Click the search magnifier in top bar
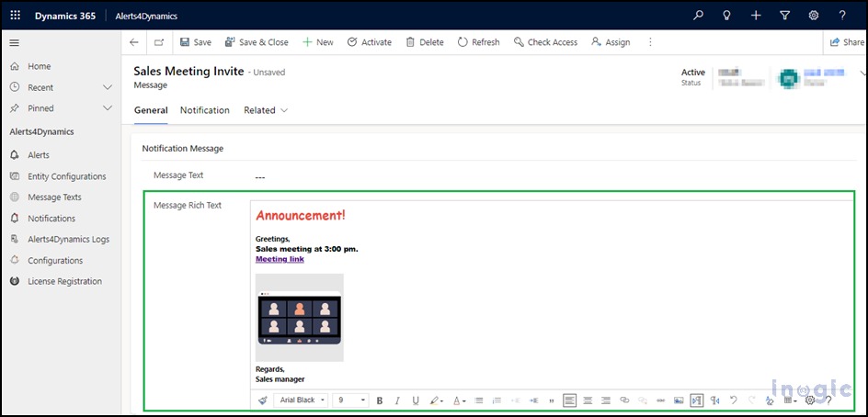Screen dimensions: 868x417 pyautogui.click(x=698, y=16)
